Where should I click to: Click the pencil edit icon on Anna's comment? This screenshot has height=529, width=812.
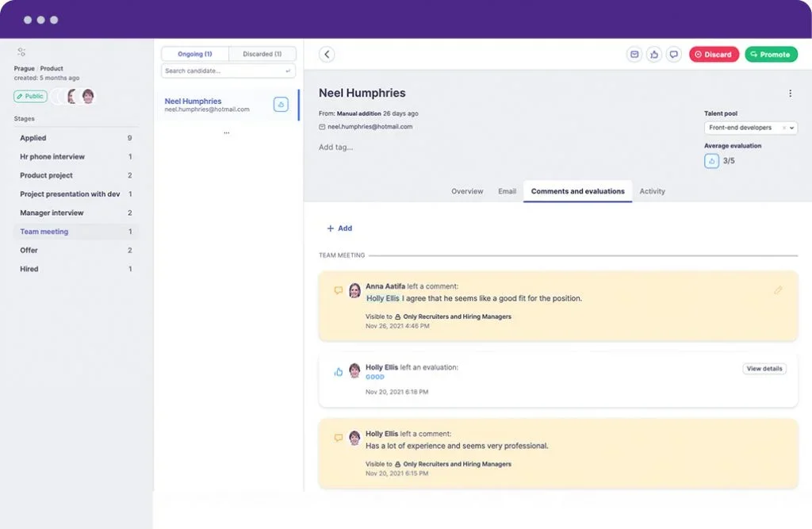pyautogui.click(x=778, y=290)
